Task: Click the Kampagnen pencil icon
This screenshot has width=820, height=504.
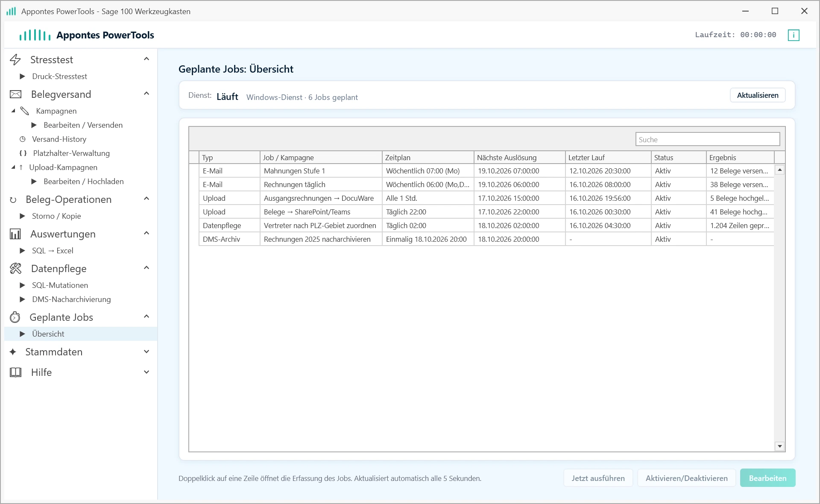Action: click(x=25, y=111)
